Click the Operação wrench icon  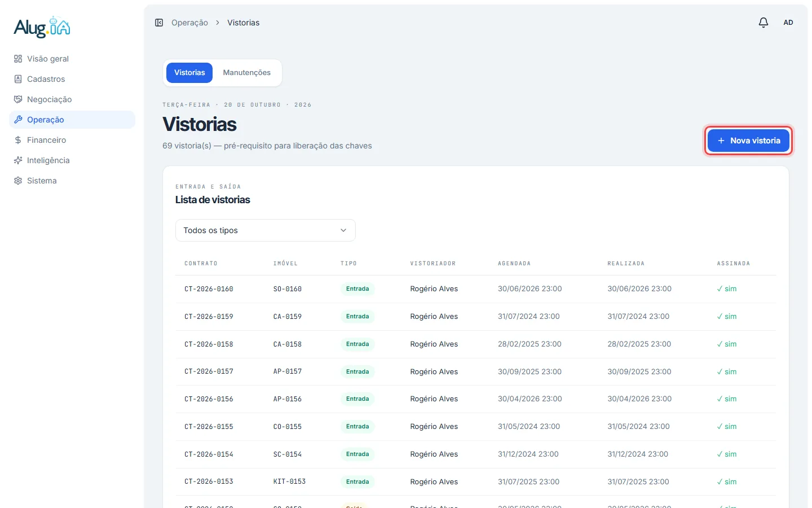18,120
